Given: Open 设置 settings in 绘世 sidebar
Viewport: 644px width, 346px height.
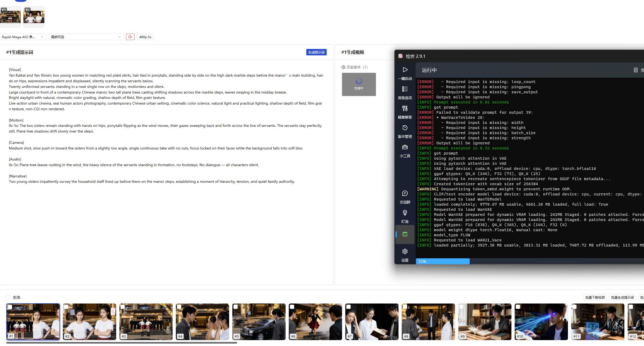Looking at the screenshot, I should click(405, 255).
